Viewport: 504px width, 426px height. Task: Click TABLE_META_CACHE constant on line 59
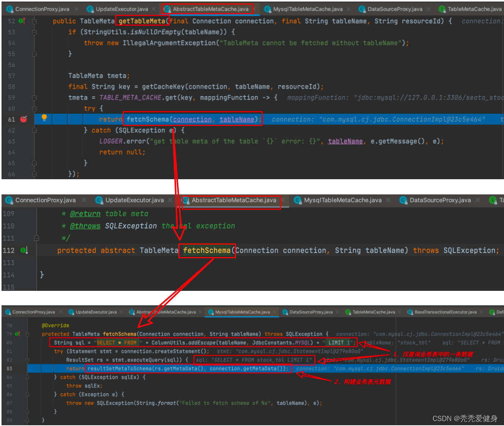(130, 98)
